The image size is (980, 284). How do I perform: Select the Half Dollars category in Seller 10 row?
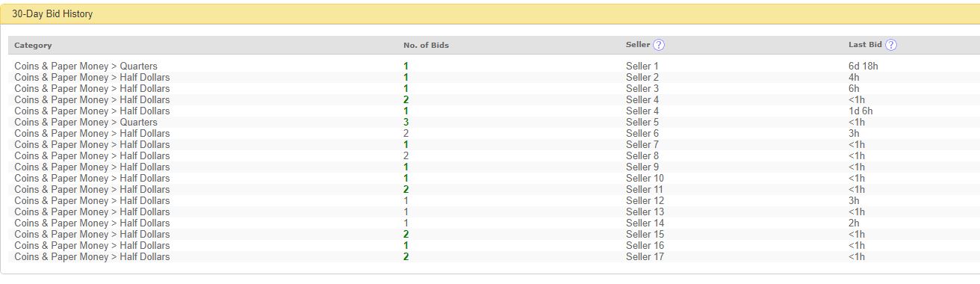(x=92, y=179)
